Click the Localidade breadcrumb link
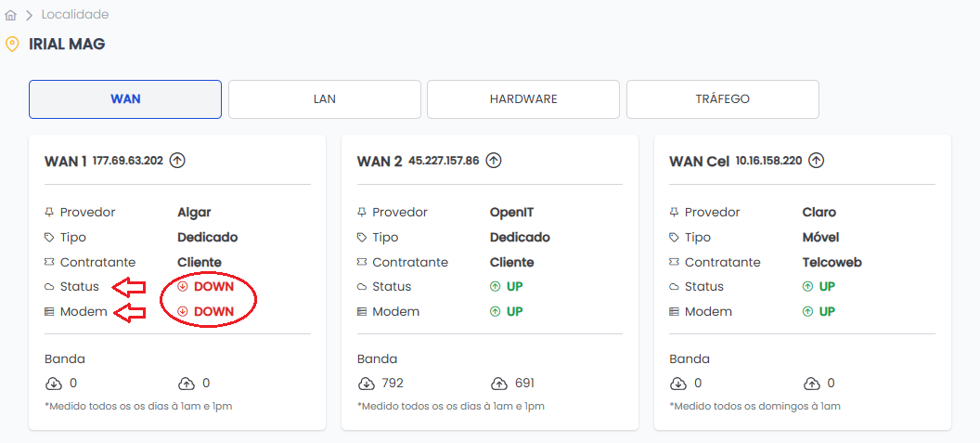980x443 pixels. (x=75, y=15)
